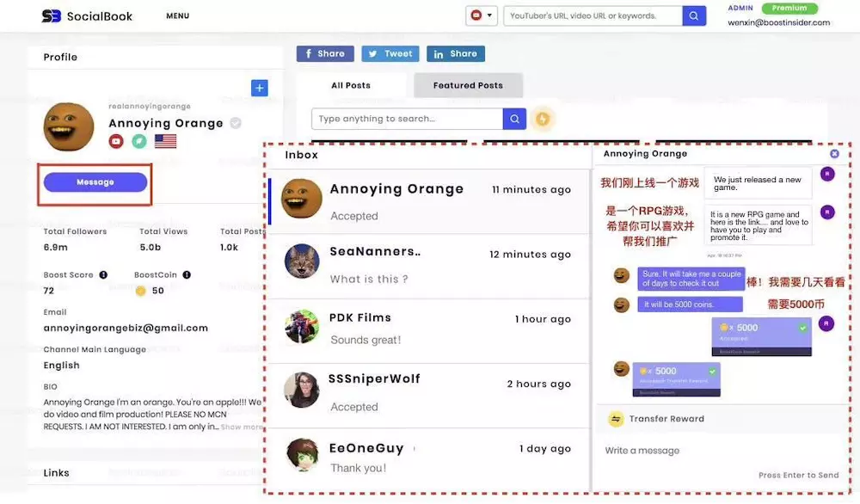
Task: Open the Annoying Orange inbox conversation
Action: 429,201
